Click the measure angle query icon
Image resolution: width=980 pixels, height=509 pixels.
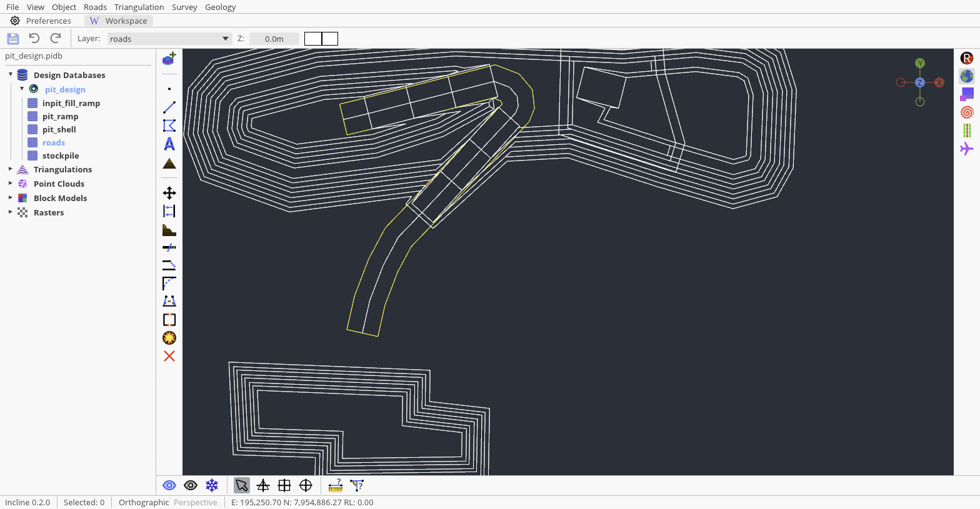click(357, 485)
